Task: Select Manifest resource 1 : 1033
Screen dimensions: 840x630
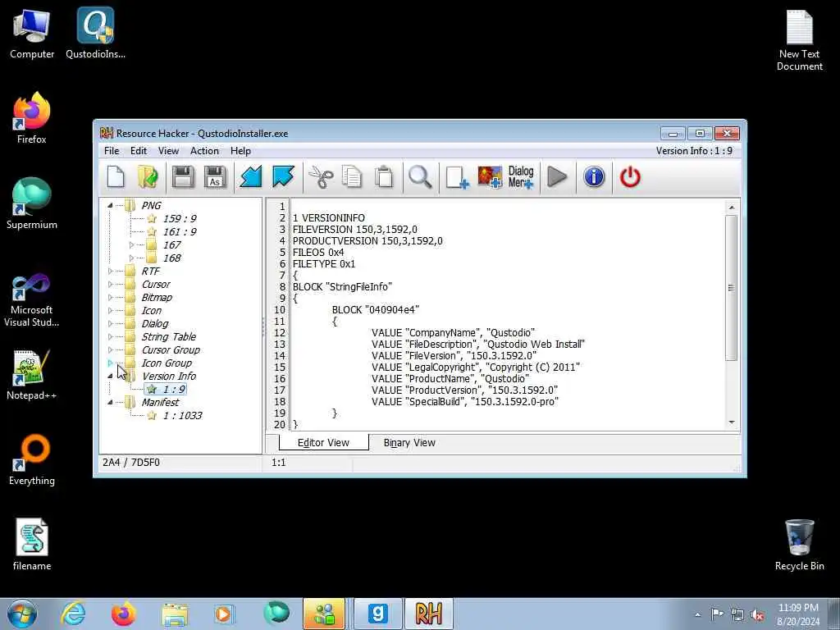Action: [x=182, y=415]
